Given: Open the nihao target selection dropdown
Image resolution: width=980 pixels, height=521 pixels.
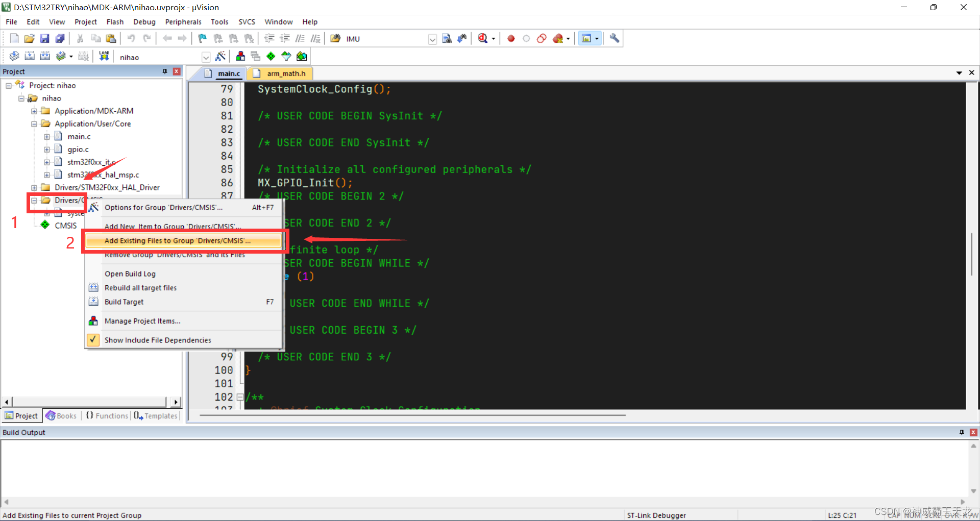Looking at the screenshot, I should point(206,57).
